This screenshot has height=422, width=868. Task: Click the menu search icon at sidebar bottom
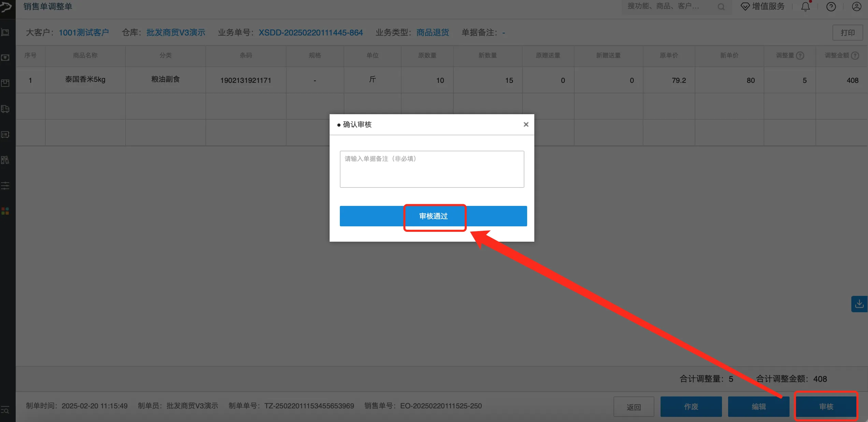5,410
